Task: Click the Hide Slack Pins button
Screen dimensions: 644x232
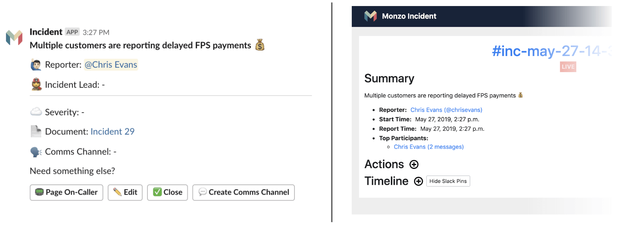Action: (448, 181)
